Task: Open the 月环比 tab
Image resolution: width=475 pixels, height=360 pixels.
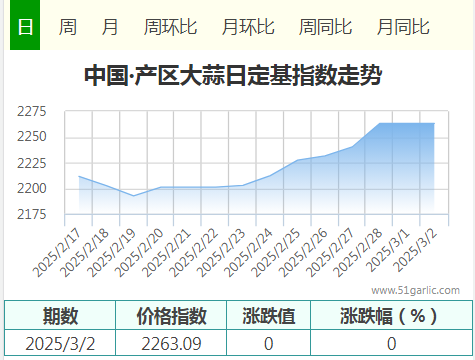Action: pos(248,27)
